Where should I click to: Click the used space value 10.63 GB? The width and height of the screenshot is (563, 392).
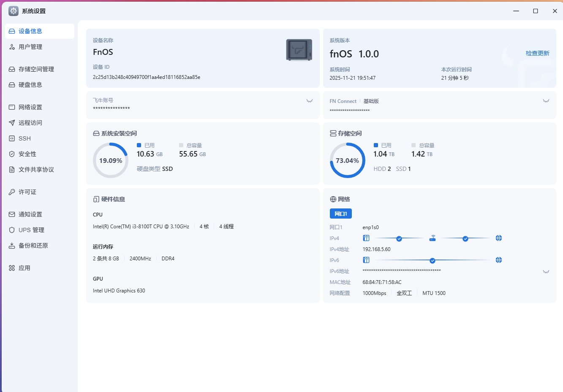click(x=150, y=154)
